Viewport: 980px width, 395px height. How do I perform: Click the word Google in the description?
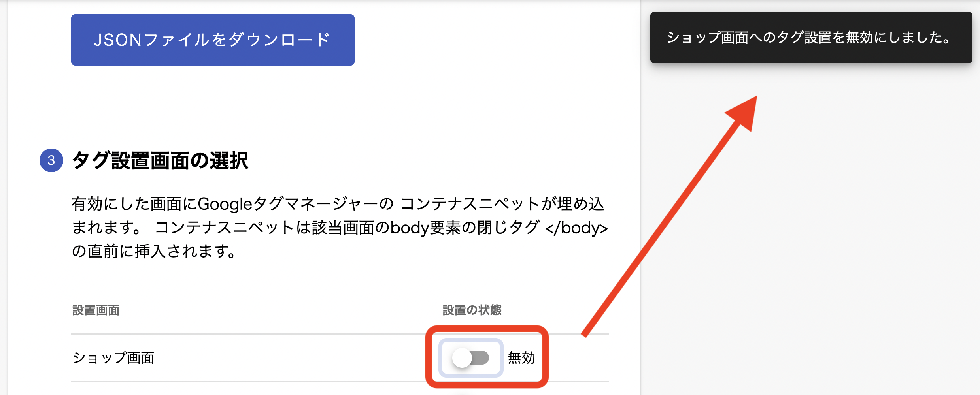225,204
